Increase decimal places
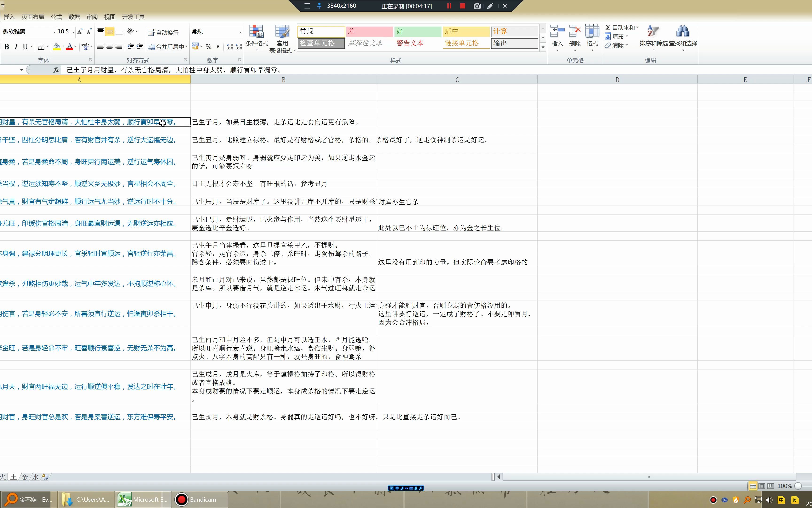This screenshot has width=812, height=508. [x=230, y=47]
